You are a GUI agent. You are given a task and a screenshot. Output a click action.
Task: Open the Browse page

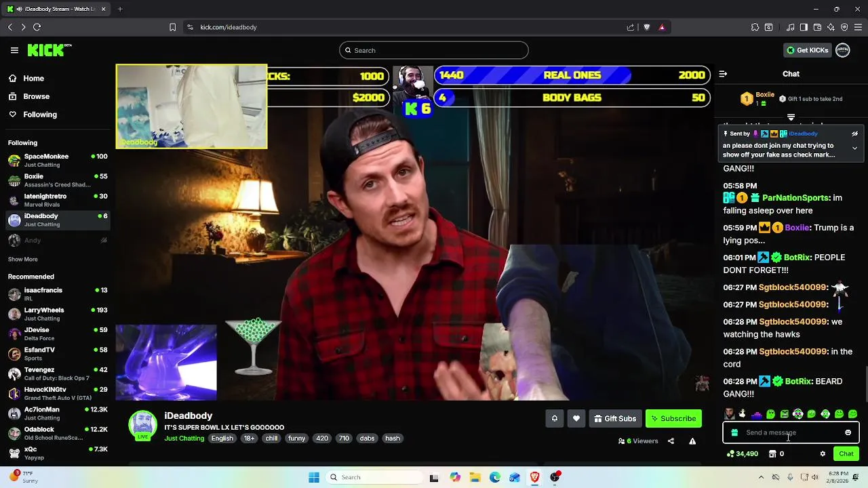[x=29, y=96]
